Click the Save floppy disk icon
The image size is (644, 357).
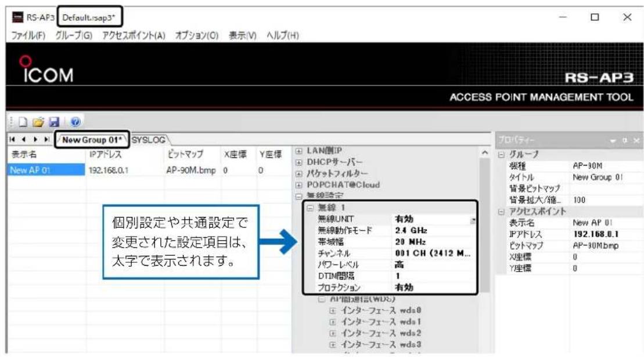54,122
